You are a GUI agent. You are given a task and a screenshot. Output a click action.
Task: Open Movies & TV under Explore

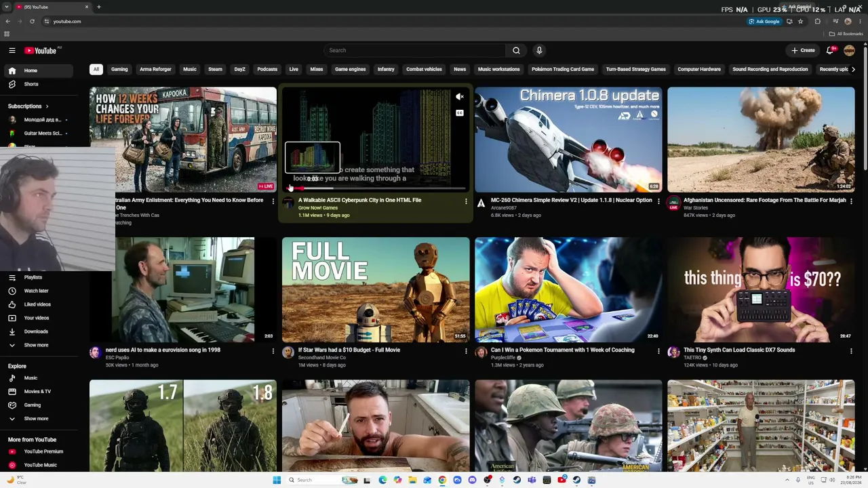point(37,392)
